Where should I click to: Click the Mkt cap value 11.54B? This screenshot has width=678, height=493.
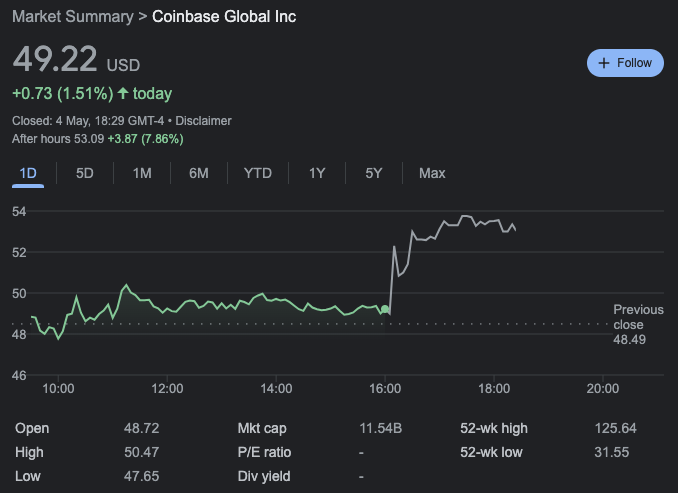[380, 428]
